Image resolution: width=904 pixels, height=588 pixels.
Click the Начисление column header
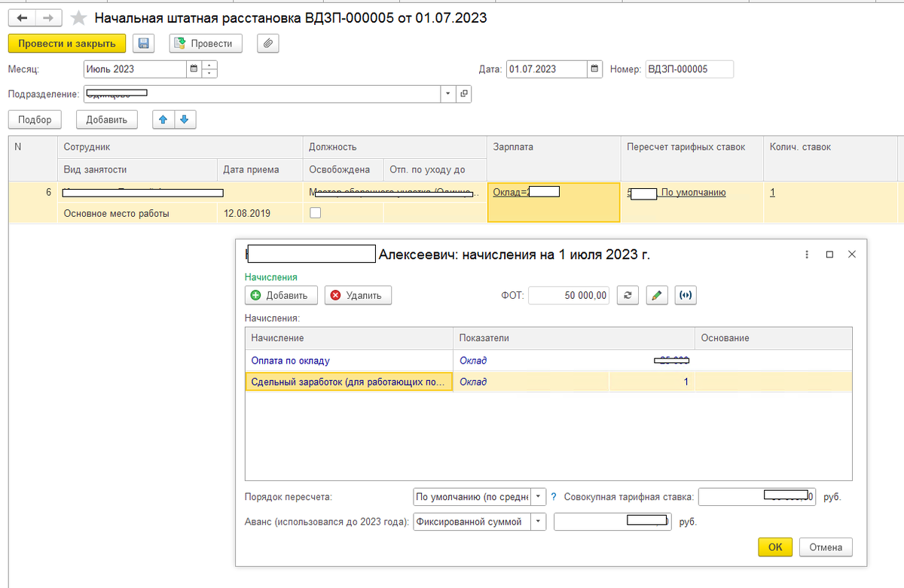click(350, 338)
